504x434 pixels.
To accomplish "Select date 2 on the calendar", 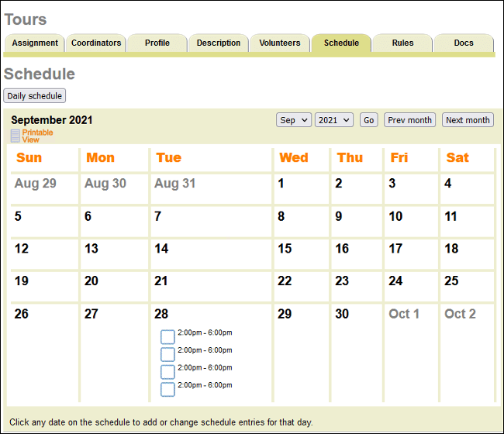I will click(x=339, y=184).
